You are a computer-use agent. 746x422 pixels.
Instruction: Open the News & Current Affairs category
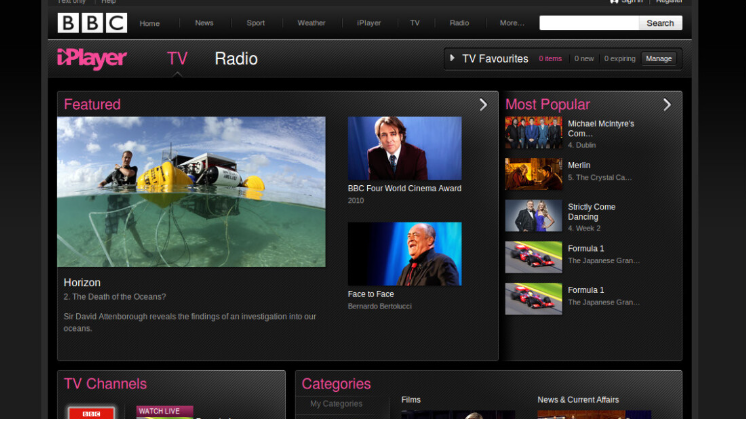[x=578, y=400]
